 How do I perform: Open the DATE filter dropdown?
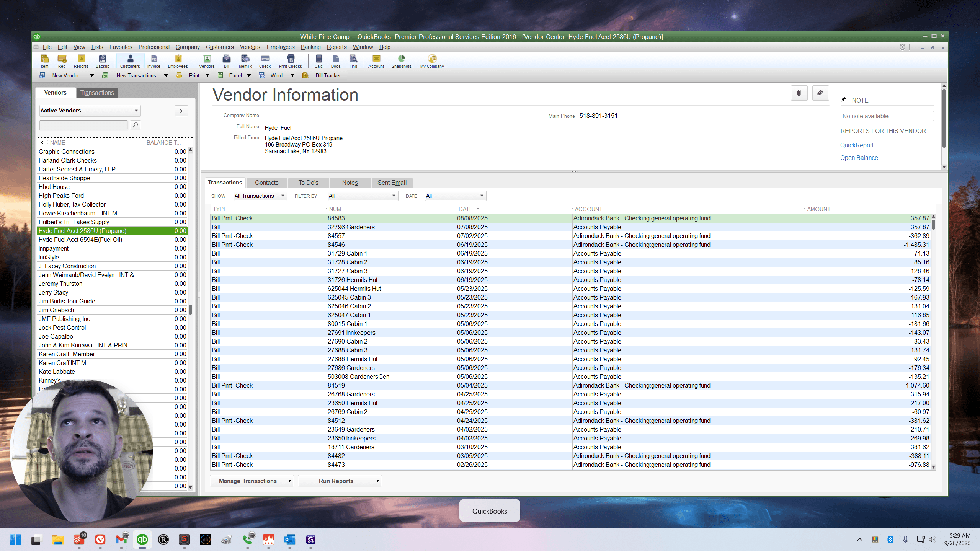(x=456, y=196)
